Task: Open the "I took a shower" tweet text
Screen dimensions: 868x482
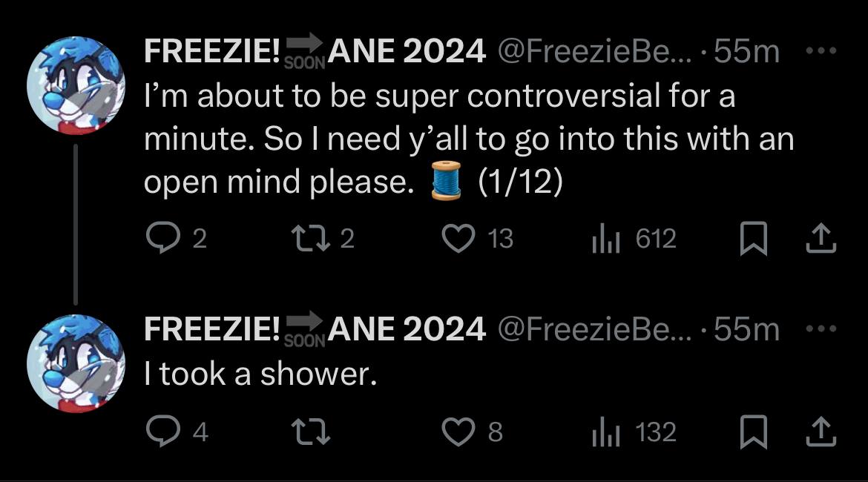Action: 261,375
